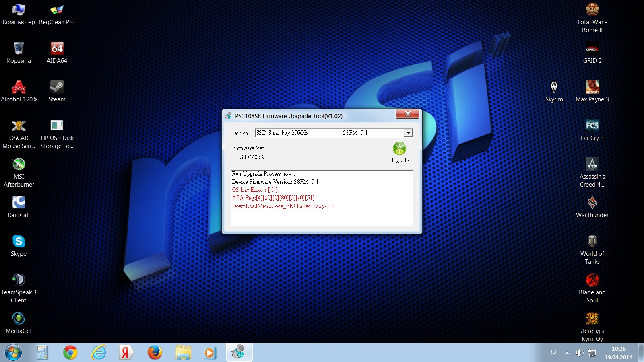Click the 'Device Firmware Version: S8FM06.1' log line

pos(275,182)
